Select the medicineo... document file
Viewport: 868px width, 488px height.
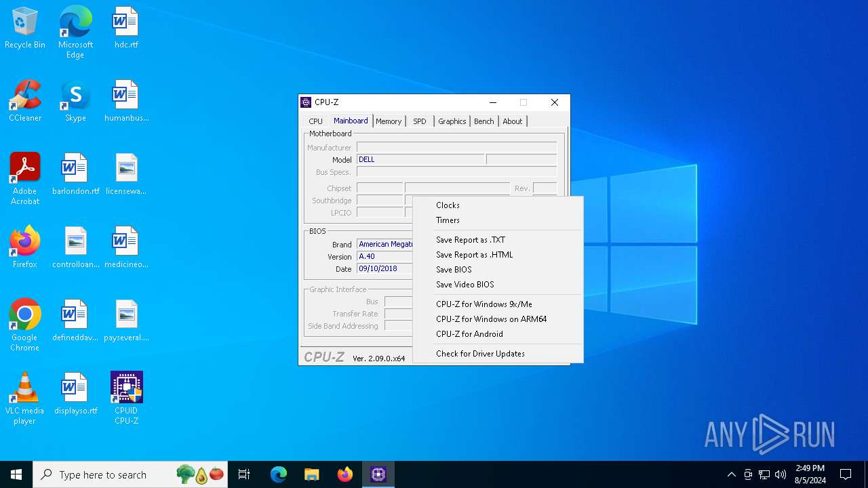[x=126, y=247]
